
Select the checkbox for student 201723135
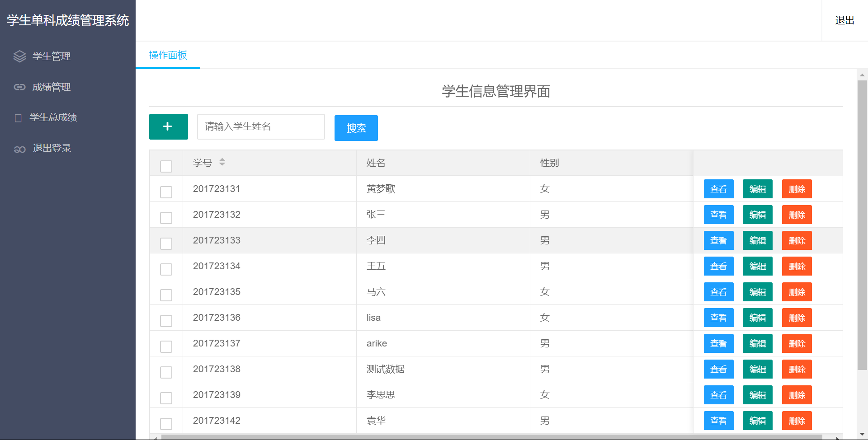coord(166,295)
